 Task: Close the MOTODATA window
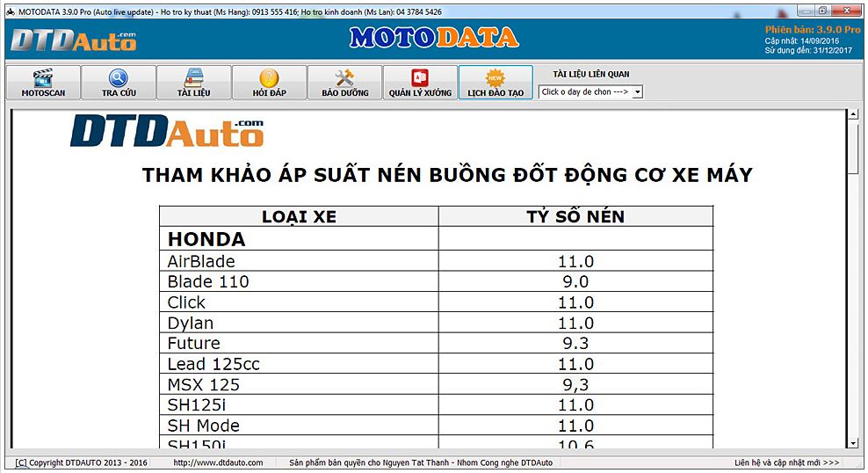[846, 11]
